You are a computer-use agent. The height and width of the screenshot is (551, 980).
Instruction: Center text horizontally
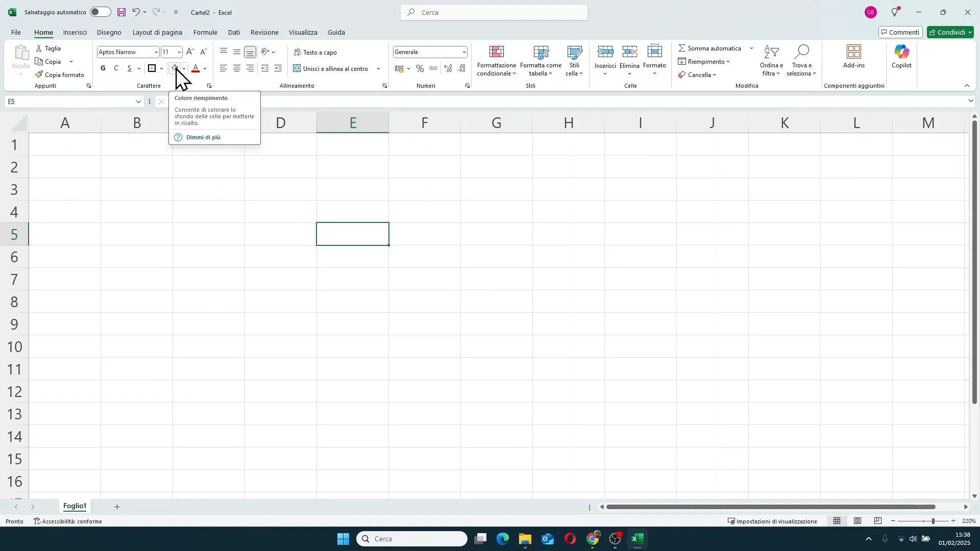point(237,68)
